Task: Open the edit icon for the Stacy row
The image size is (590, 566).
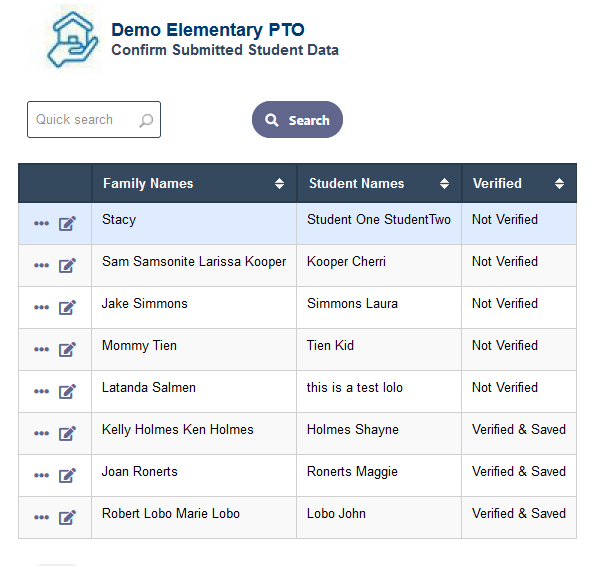Action: (x=67, y=224)
